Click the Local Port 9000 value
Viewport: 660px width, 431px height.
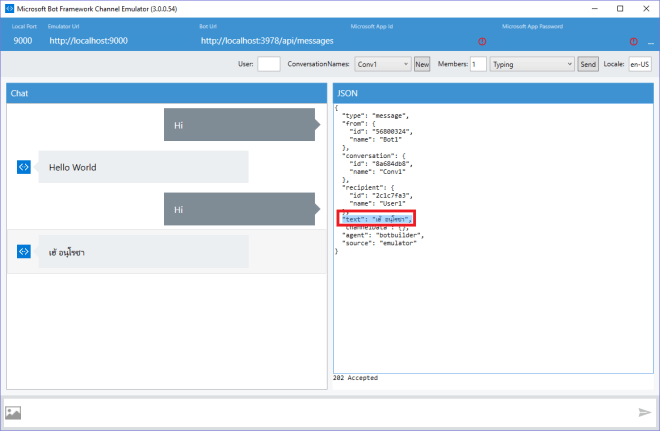tap(23, 41)
